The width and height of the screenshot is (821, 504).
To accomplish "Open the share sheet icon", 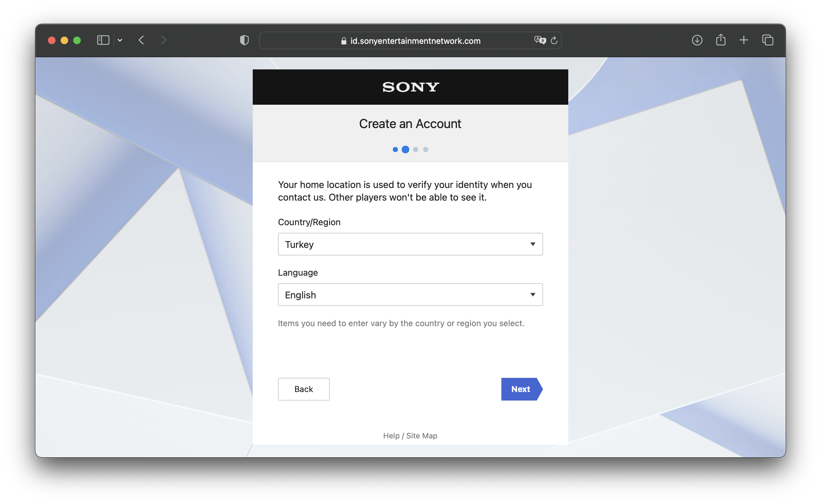I will pyautogui.click(x=720, y=40).
